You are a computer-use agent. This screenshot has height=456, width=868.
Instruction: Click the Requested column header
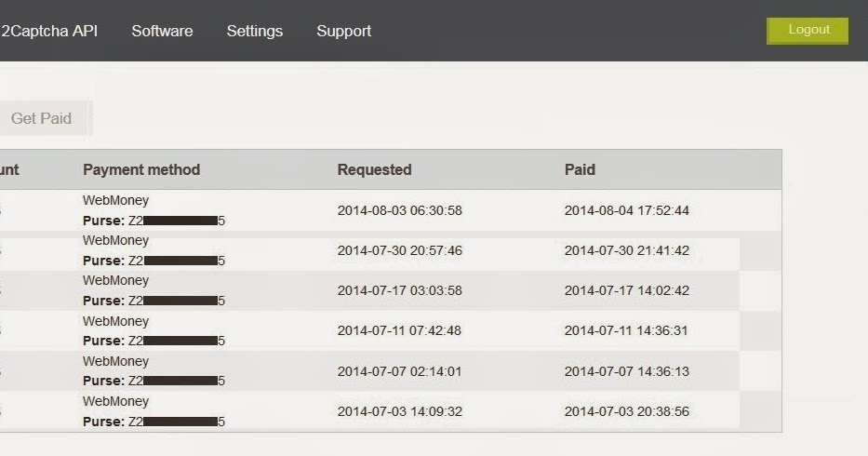click(x=374, y=169)
